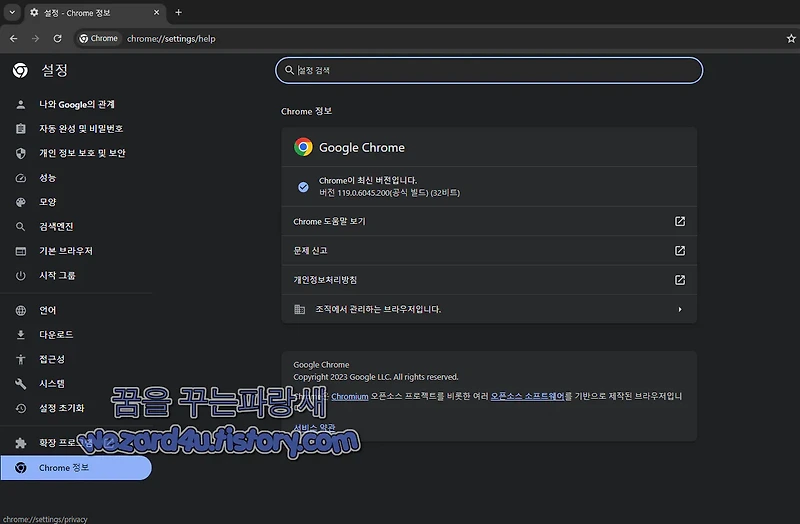The width and height of the screenshot is (800, 524).
Task: Bookmark this page with star icon
Action: pos(791,39)
